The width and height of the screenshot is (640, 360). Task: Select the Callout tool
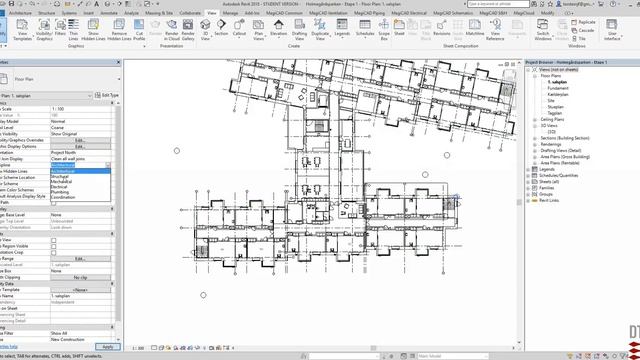239,28
